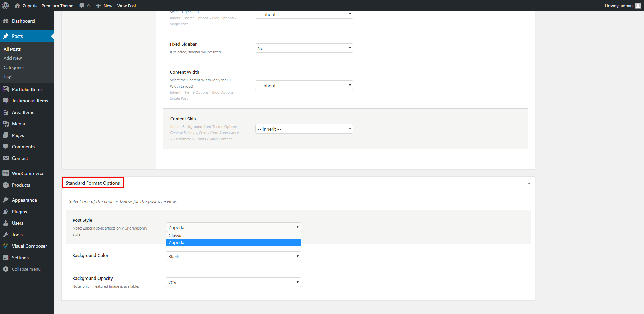Click the Dashboard gauge icon
This screenshot has height=314, width=644.
pos(6,21)
